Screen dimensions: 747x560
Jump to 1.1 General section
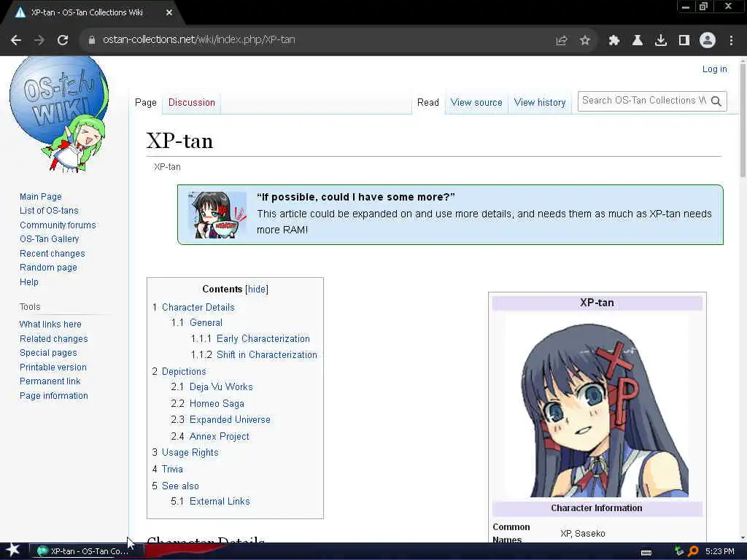point(206,323)
